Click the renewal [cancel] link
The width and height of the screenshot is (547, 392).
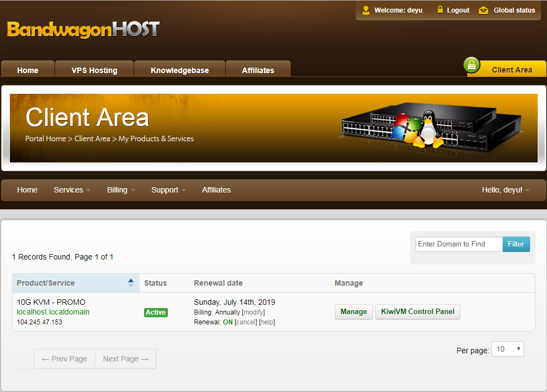(246, 322)
